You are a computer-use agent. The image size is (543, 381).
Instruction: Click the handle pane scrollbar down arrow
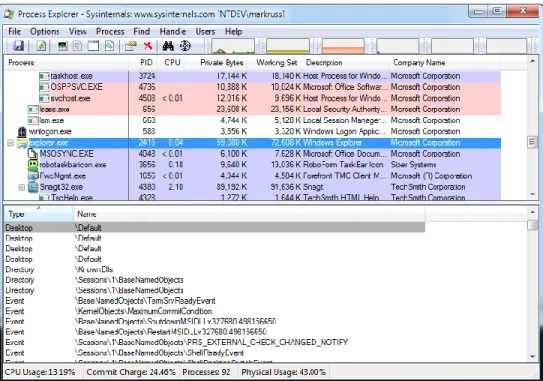(533, 356)
